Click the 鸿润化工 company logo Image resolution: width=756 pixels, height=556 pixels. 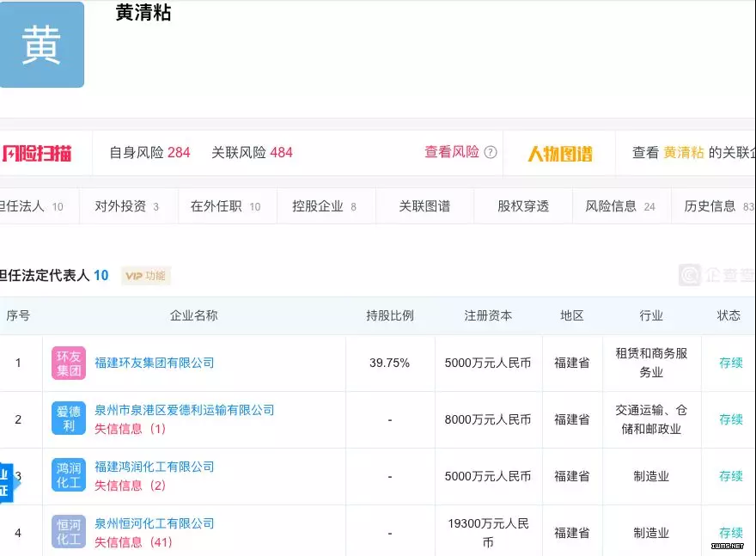point(69,474)
